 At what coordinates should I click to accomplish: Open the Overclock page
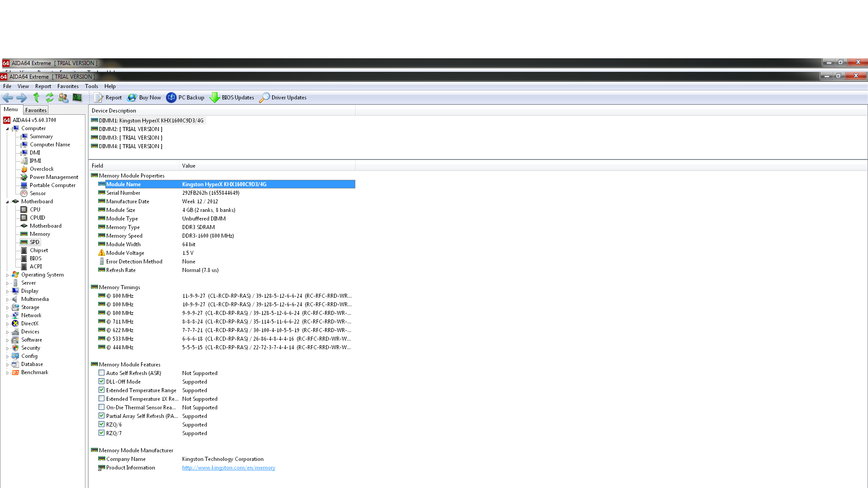point(42,169)
